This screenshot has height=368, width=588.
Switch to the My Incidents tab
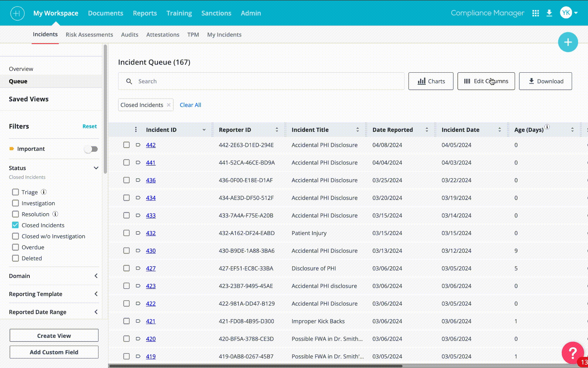coord(224,35)
